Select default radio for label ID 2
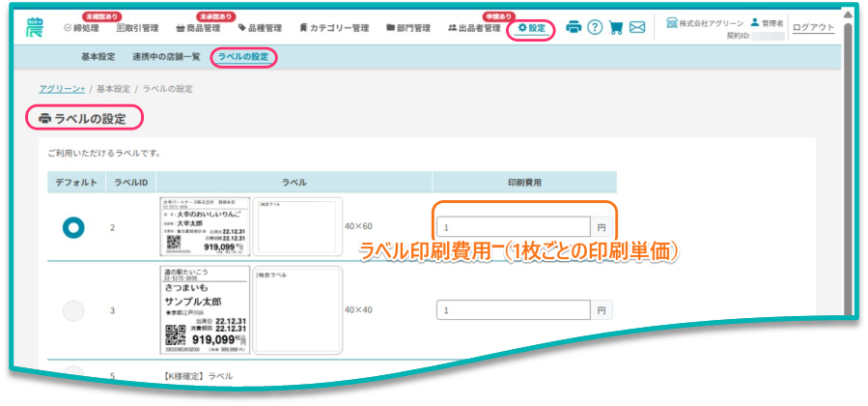 pyautogui.click(x=73, y=227)
